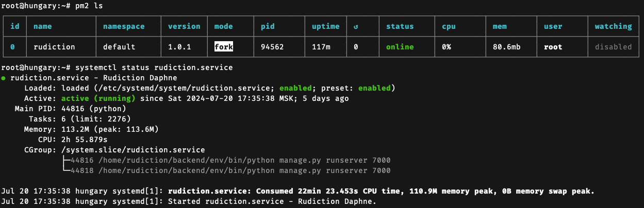Click the namespace column header
Viewport: 644px width, 208px height.
[124, 26]
